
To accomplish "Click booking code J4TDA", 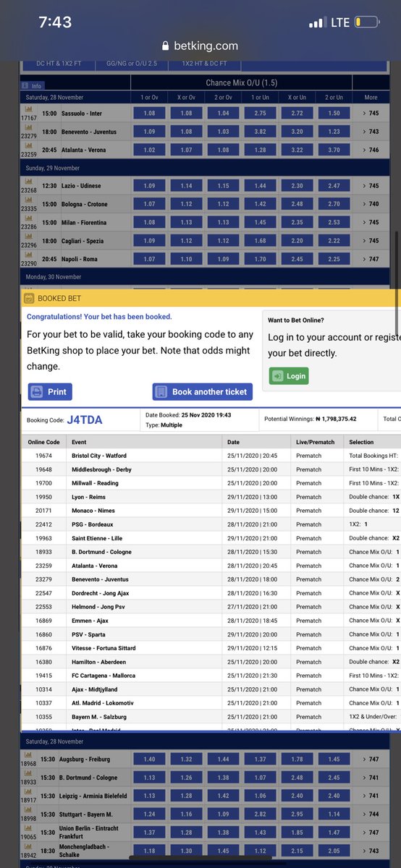I will coord(85,420).
